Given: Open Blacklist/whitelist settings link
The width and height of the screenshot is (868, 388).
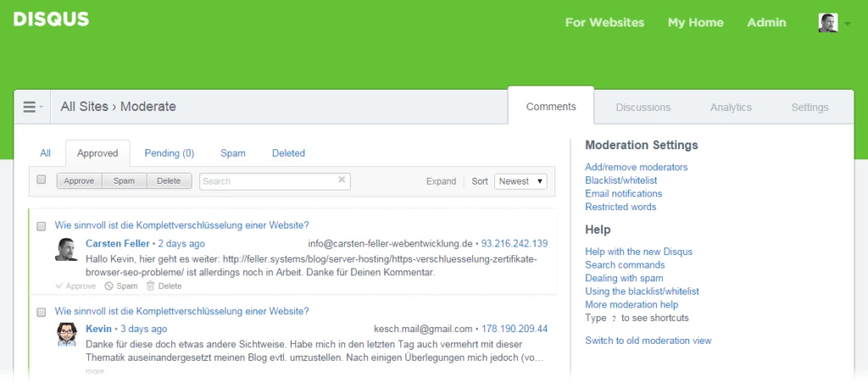Looking at the screenshot, I should [621, 180].
